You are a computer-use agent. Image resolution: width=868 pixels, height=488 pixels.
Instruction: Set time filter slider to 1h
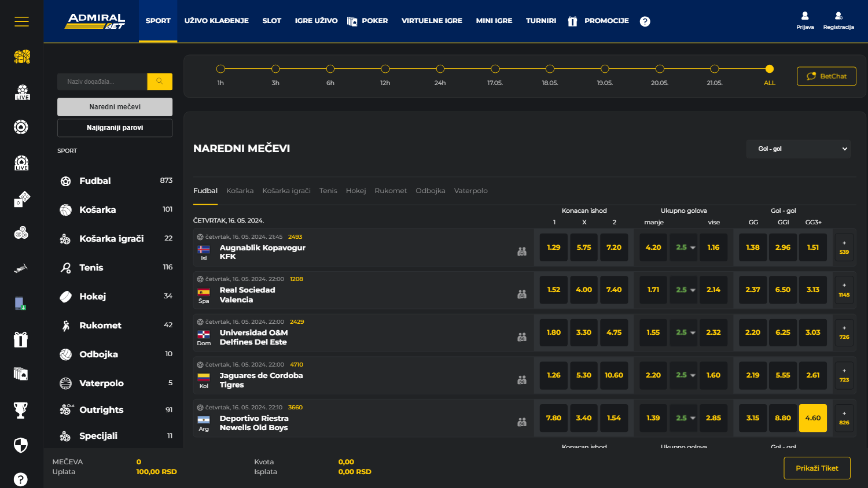coord(220,69)
